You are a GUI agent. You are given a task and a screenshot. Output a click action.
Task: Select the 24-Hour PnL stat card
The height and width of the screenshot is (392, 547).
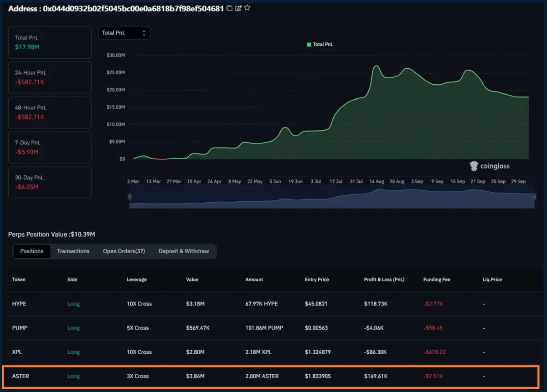coord(50,77)
